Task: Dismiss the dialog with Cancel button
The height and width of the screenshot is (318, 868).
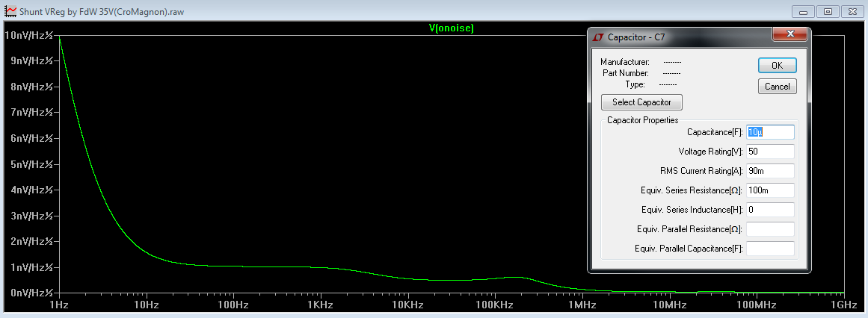Action: [778, 87]
